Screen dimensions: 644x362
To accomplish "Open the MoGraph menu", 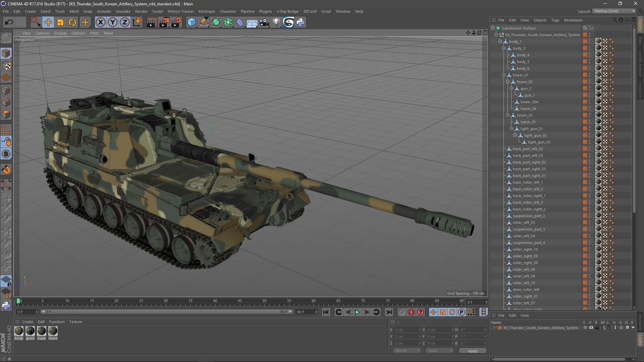I will [207, 11].
